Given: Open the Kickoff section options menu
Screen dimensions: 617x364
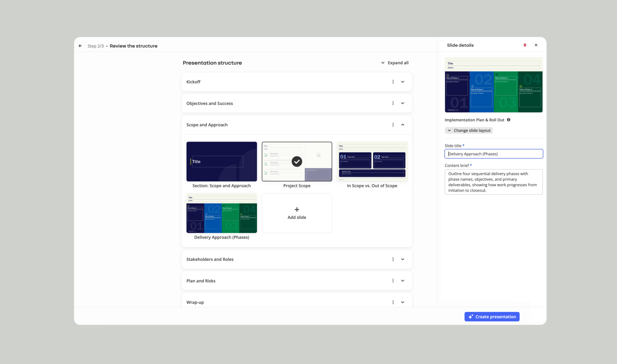Looking at the screenshot, I should 393,82.
